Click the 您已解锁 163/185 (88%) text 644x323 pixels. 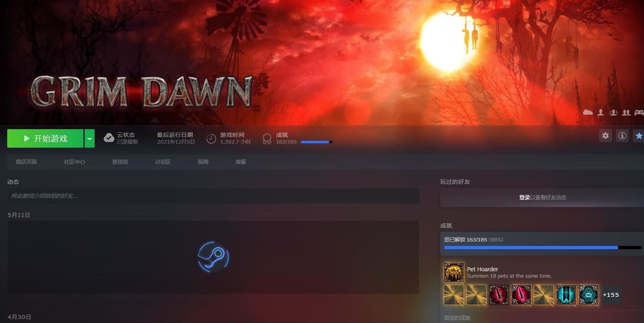tap(474, 240)
